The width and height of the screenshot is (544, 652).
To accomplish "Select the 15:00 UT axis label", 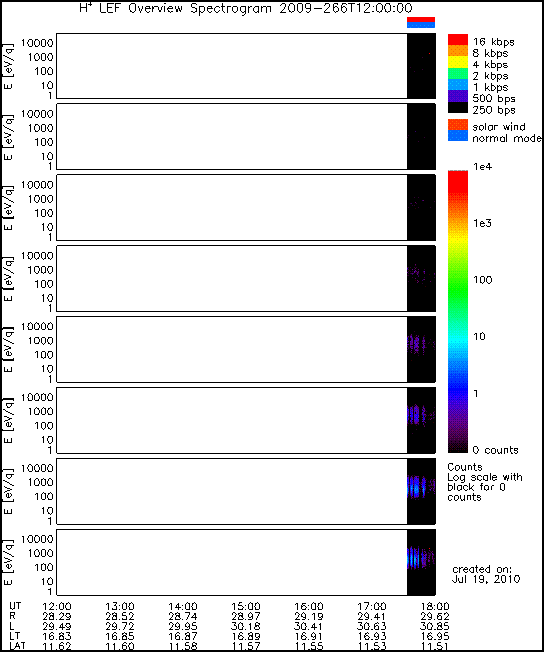I will (246, 606).
